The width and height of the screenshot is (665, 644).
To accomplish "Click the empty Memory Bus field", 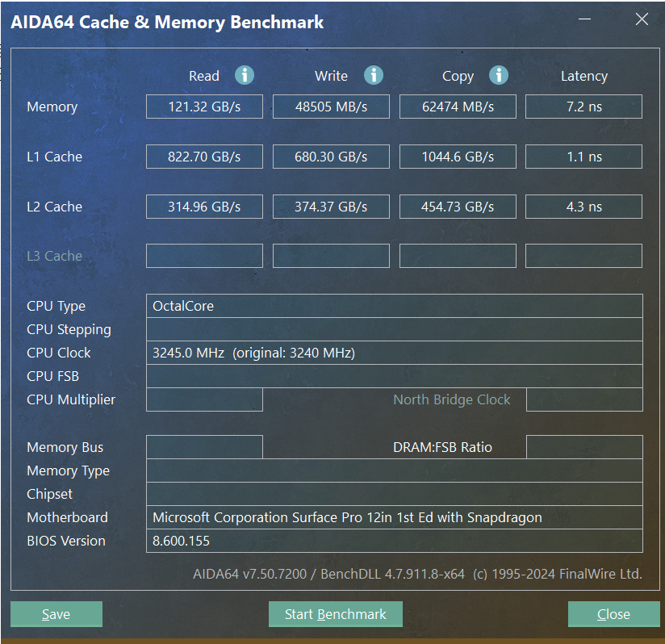I will coord(204,447).
